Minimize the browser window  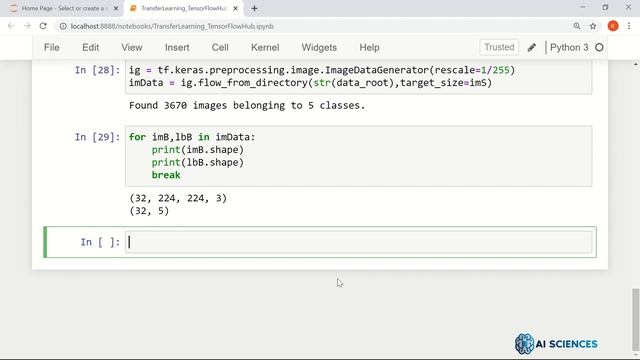[x=582, y=7]
